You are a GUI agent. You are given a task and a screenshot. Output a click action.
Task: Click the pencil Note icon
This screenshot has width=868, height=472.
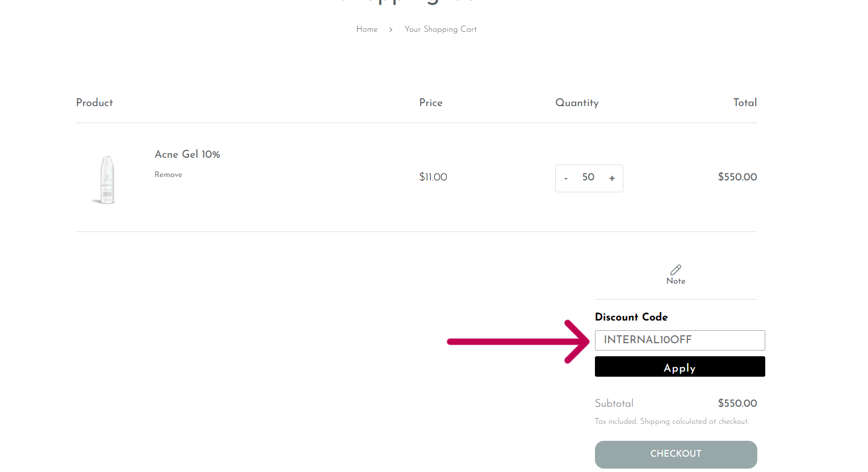pyautogui.click(x=676, y=270)
